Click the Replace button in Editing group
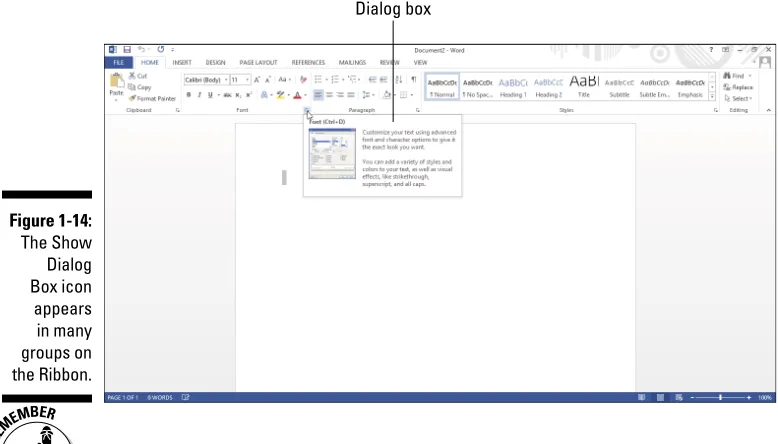The width and height of the screenshot is (778, 444). pos(738,87)
